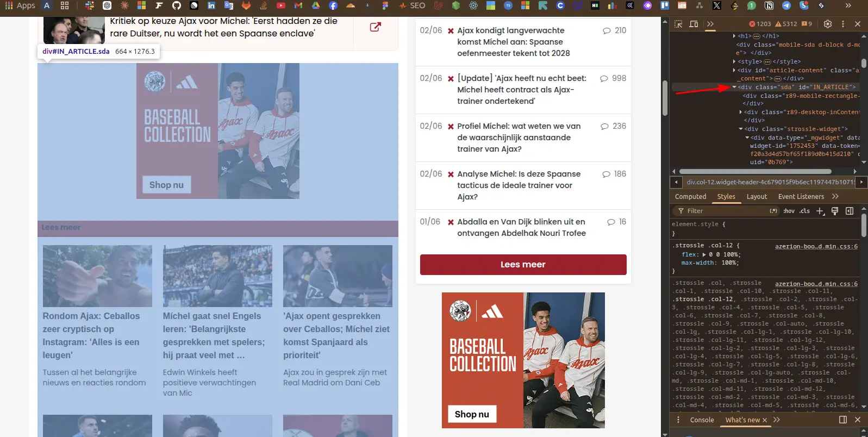Open the Apps bookmark shortcut

(x=20, y=5)
